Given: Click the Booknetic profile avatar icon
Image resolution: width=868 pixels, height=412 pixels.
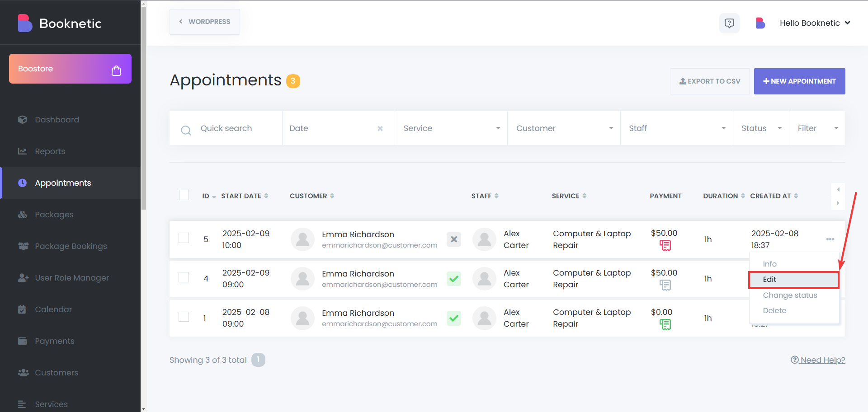Looking at the screenshot, I should click(760, 23).
